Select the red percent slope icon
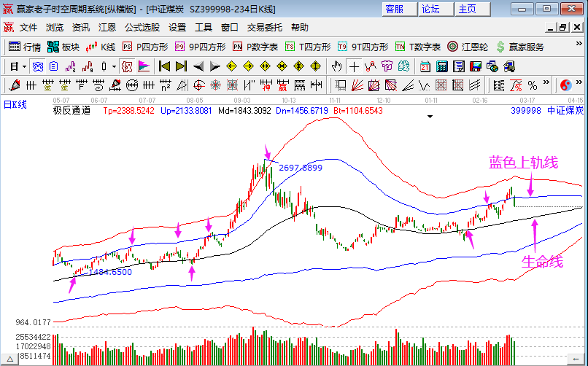 coord(516,85)
